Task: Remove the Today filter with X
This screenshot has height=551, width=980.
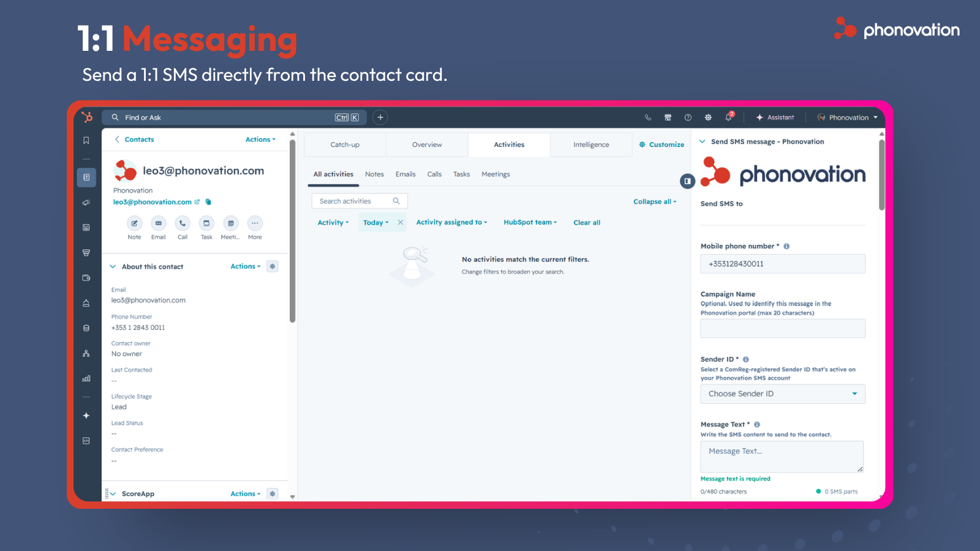Action: 401,222
